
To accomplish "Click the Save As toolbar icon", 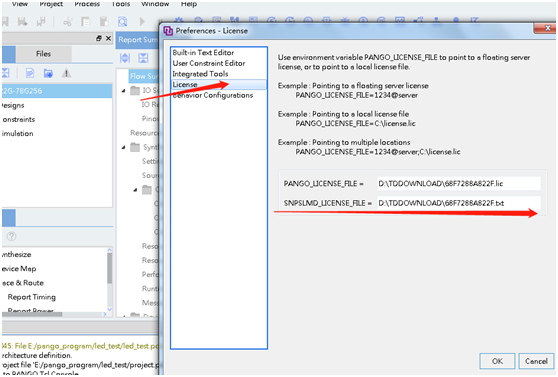I will (x=22, y=22).
